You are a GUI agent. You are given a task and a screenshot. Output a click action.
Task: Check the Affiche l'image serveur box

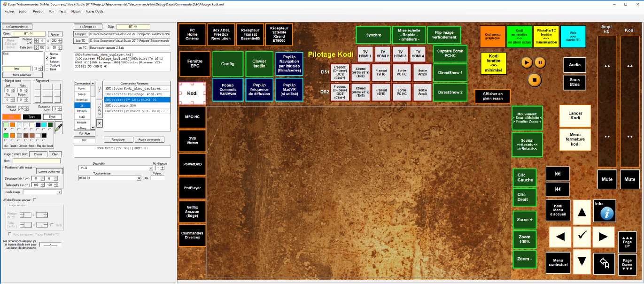34,200
